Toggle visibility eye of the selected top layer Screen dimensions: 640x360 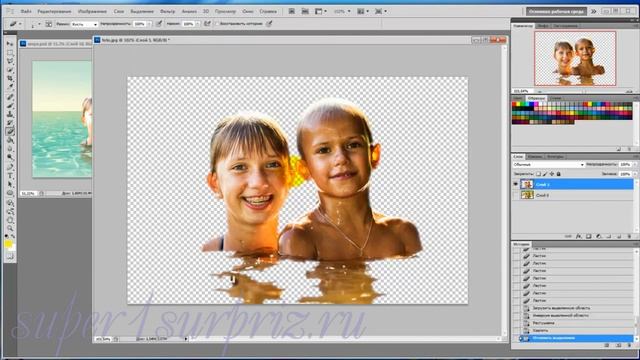[x=516, y=184]
